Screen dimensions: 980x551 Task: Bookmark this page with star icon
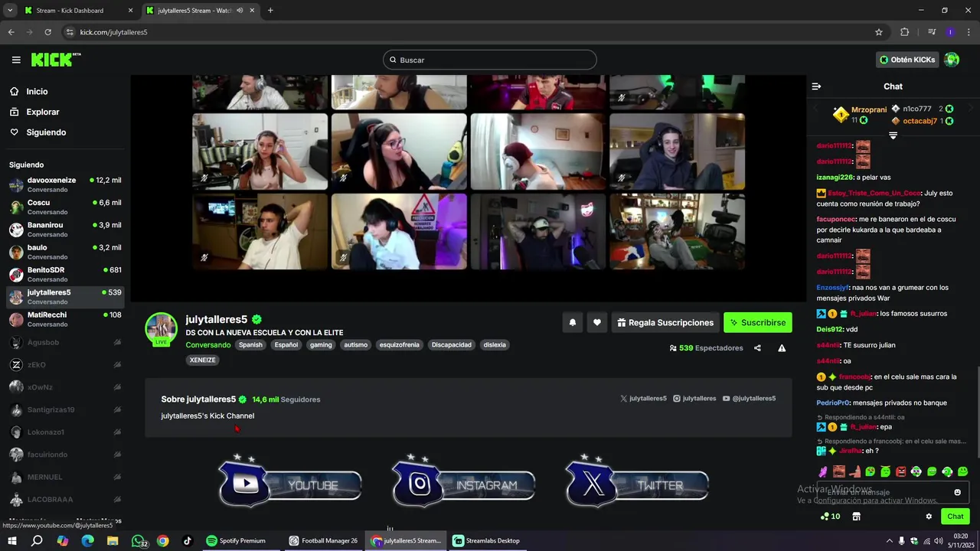(879, 32)
